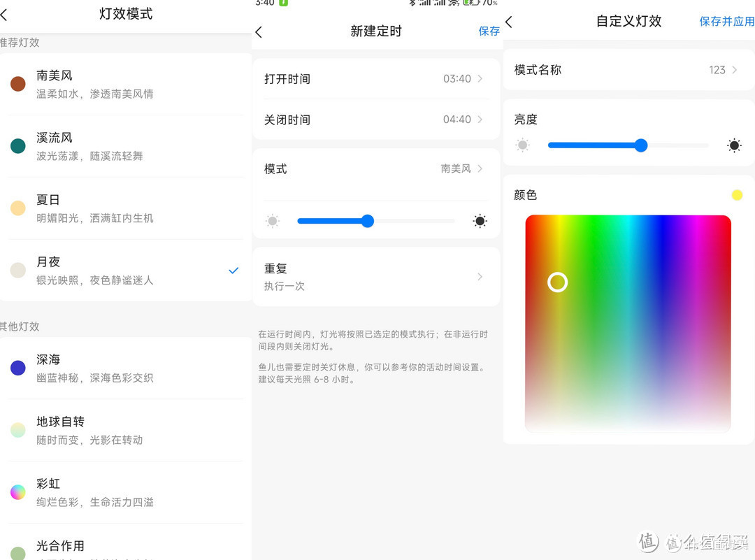Viewport: 755px width, 560px height.
Task: Tap bright sun icon in 自定义灯效 亮度
Action: (734, 145)
